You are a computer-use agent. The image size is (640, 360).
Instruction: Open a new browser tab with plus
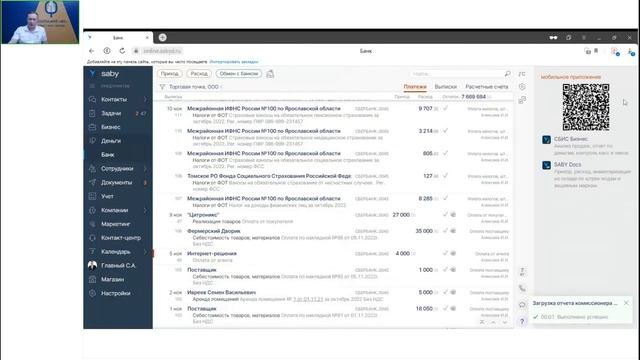[x=162, y=37]
